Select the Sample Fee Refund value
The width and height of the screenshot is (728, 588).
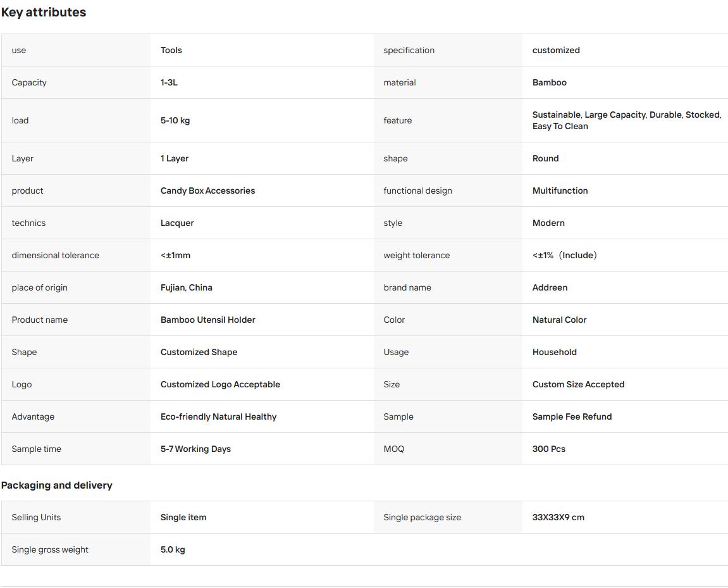(572, 416)
